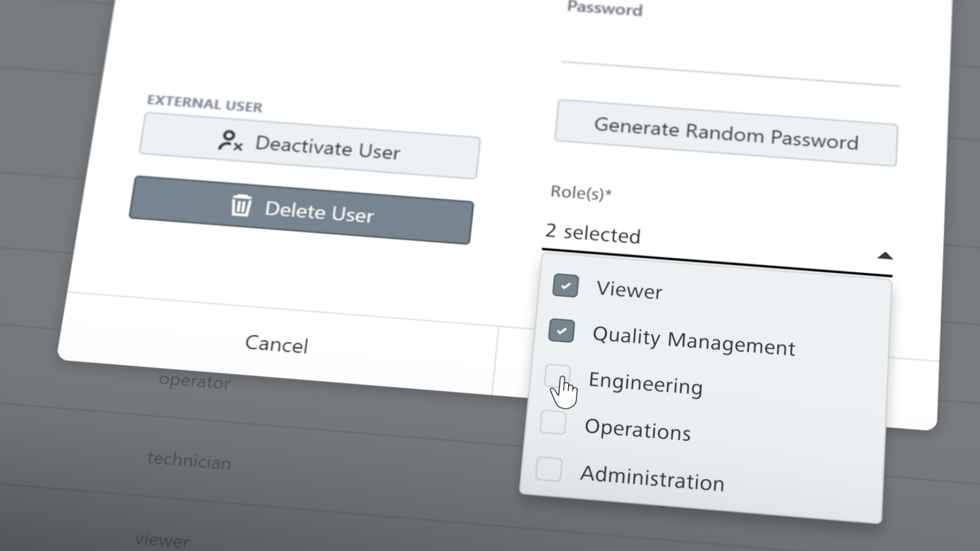Click the Cancel button

pos(277,344)
